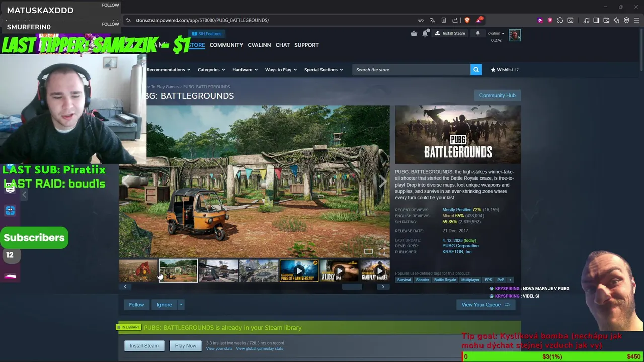Image resolution: width=644 pixels, height=362 pixels.
Task: Click the plus button to add tags
Action: pos(510,280)
